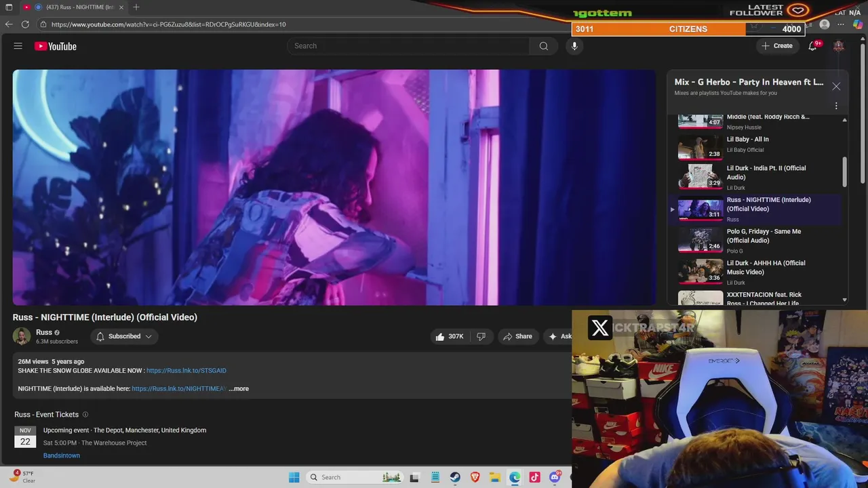
Task: Open the Russ.lnk.to/NIGHTTIME link
Action: pos(179,388)
